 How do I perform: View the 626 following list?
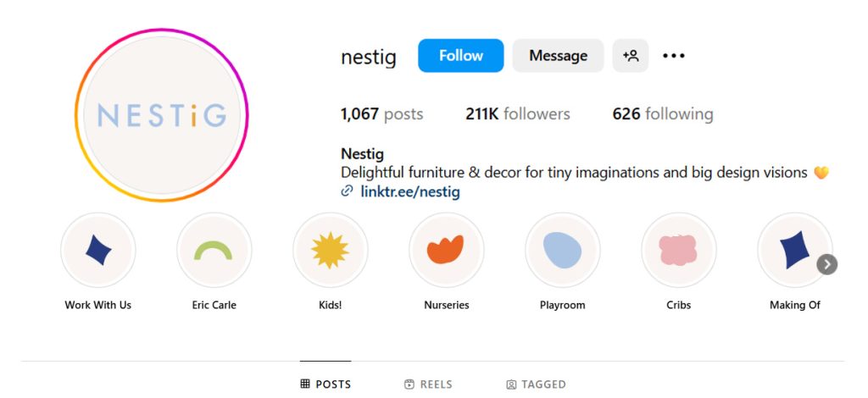tap(663, 114)
